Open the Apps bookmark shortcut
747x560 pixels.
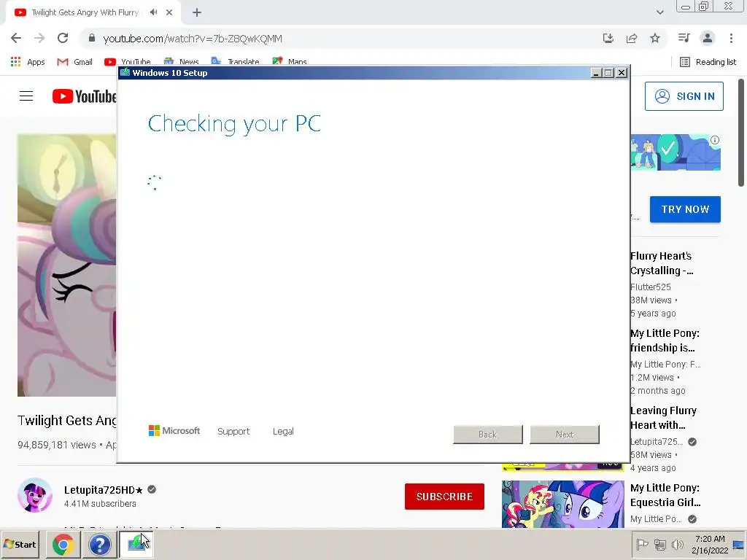tap(28, 62)
